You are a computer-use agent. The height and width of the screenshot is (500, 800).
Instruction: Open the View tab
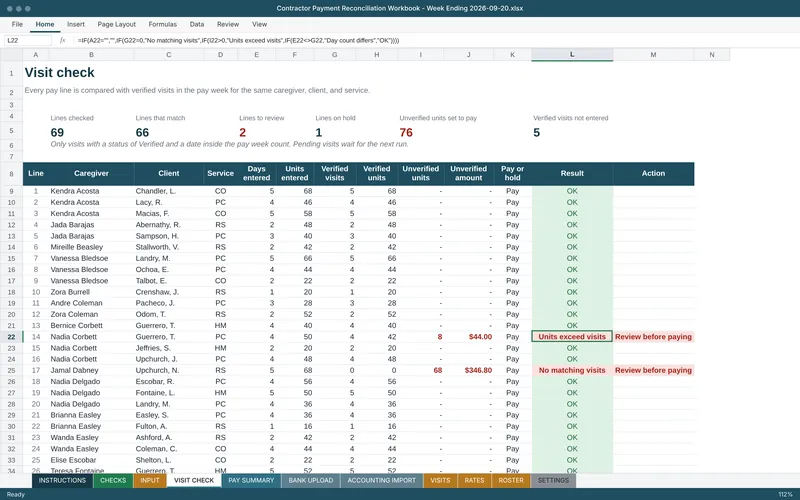259,24
